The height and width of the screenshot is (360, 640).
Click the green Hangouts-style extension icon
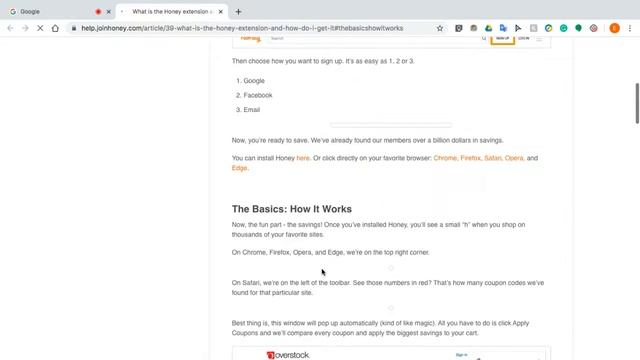578,28
